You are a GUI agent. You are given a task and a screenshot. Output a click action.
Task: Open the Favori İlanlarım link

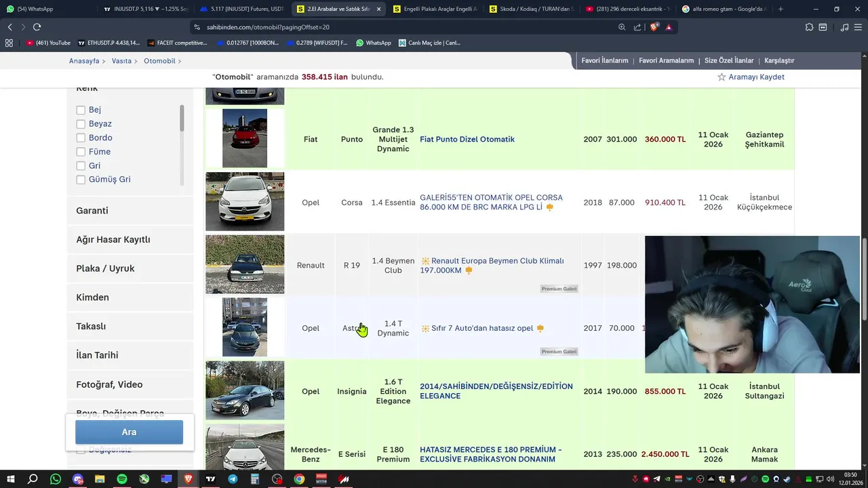pos(605,60)
